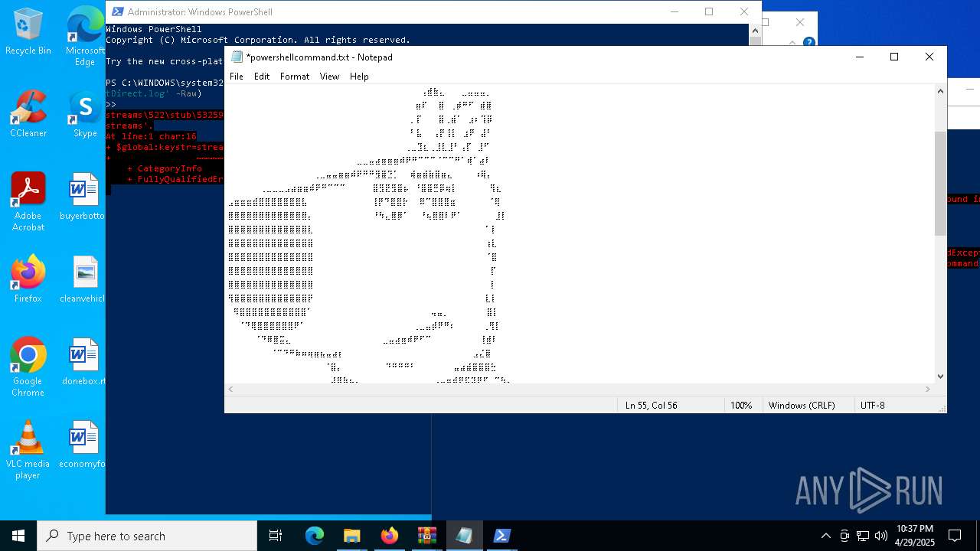Screen dimensions: 980x551
Task: Open the notification center icon
Action: [955, 536]
